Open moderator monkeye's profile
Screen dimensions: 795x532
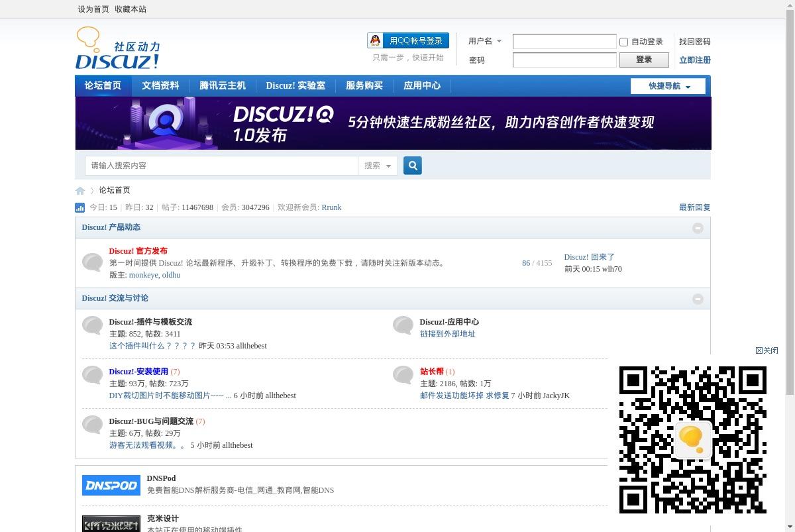pyautogui.click(x=144, y=275)
